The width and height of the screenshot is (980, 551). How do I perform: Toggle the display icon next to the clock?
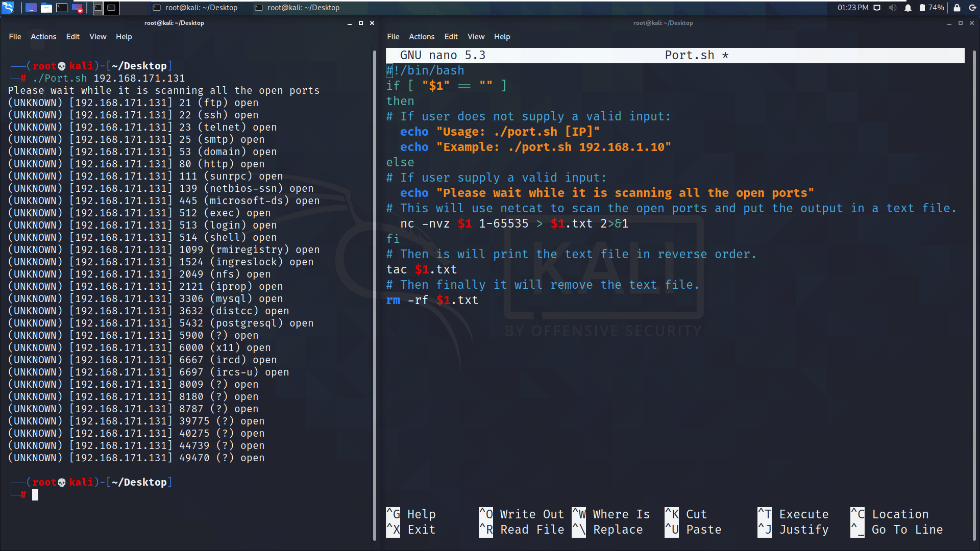[876, 8]
